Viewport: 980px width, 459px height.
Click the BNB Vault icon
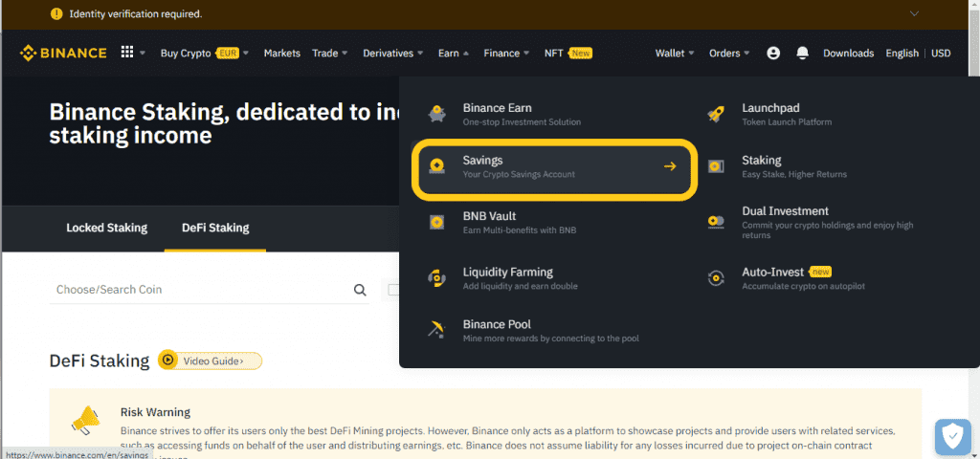pos(436,222)
